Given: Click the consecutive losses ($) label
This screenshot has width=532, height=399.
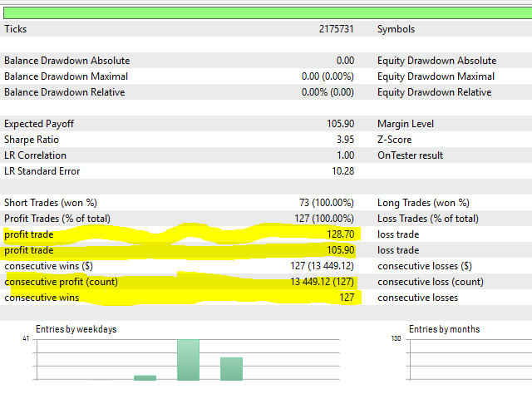Looking at the screenshot, I should 424,266.
